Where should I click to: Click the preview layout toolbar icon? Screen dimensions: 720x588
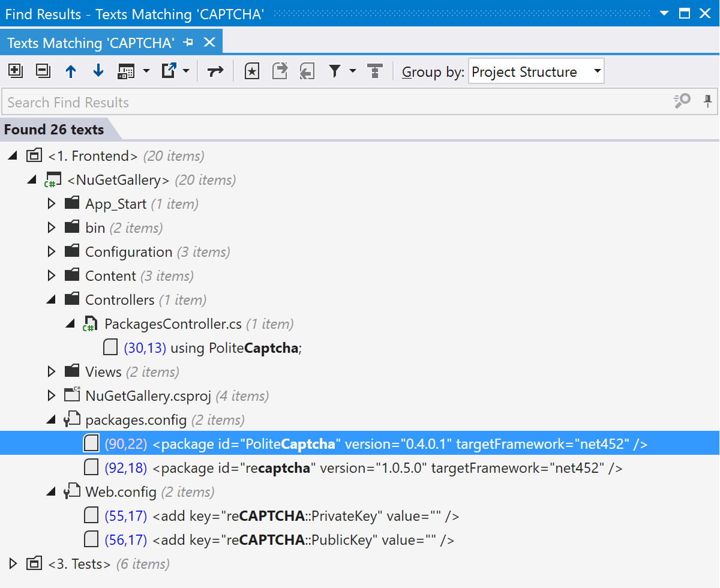click(x=126, y=71)
